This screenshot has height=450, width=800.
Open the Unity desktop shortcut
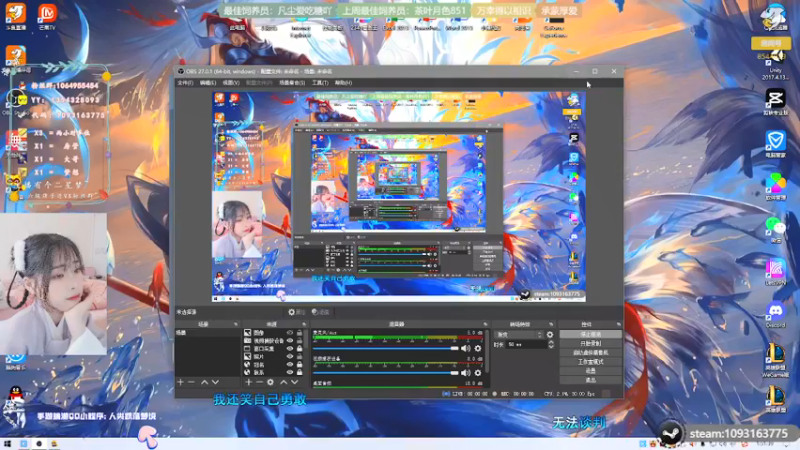[x=775, y=64]
